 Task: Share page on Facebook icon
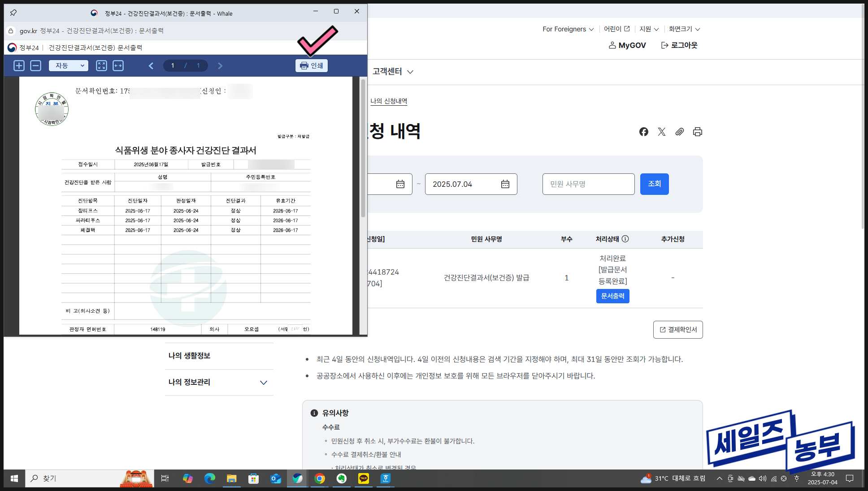[x=644, y=132]
